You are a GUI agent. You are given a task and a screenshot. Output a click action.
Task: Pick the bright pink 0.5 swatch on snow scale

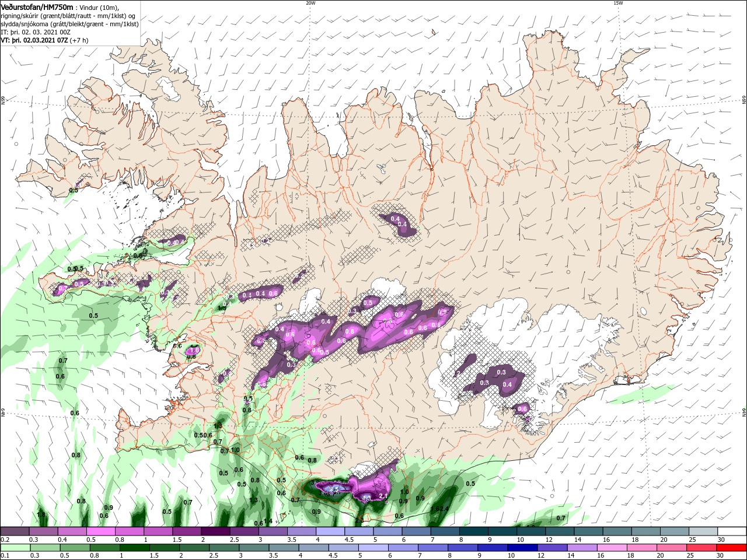pyautogui.click(x=101, y=531)
